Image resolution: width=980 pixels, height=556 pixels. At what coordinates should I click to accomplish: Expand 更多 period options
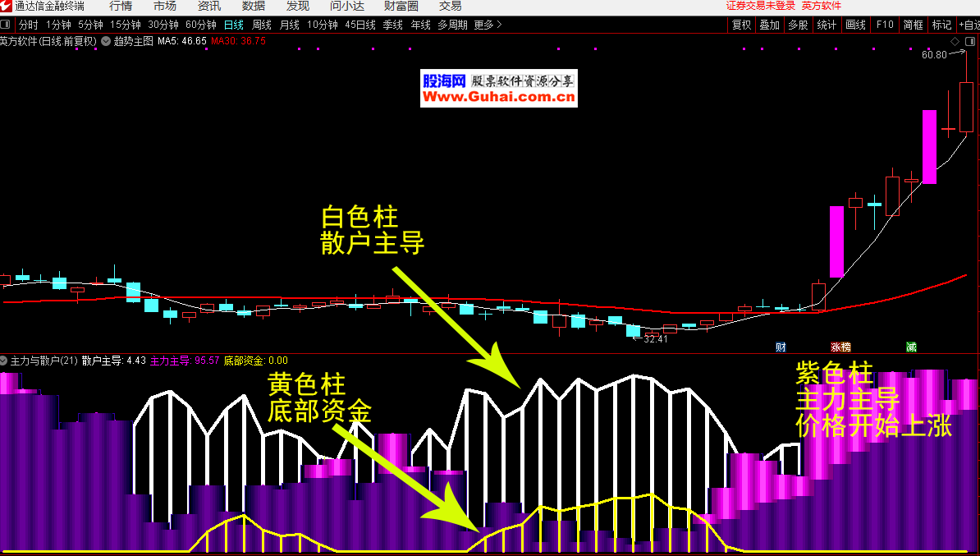coord(488,25)
